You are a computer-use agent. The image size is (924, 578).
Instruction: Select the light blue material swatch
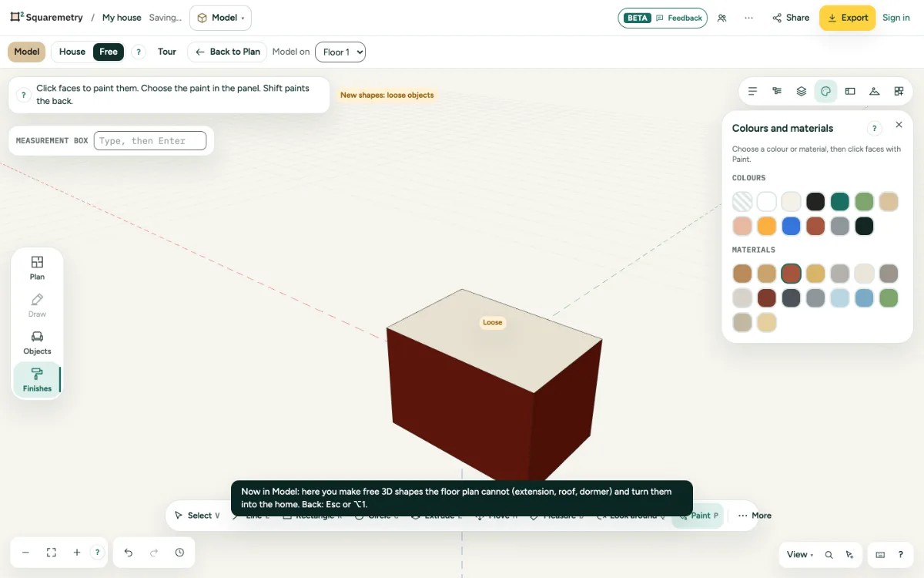(840, 297)
